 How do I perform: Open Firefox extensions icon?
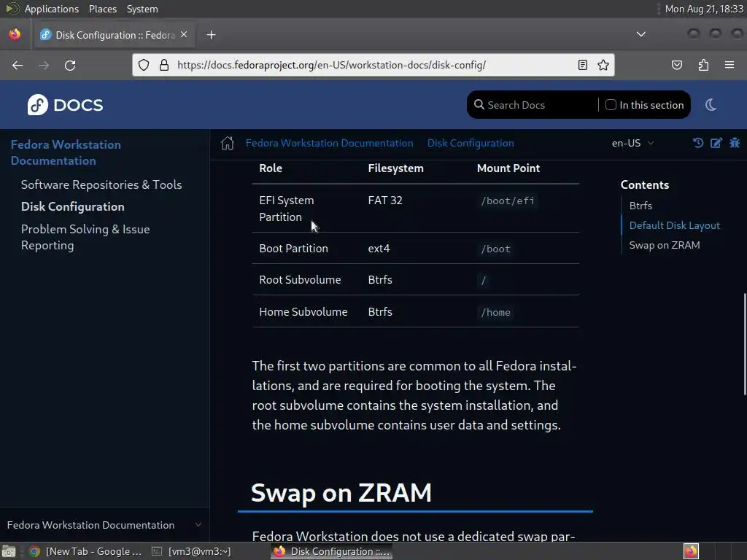tap(703, 65)
